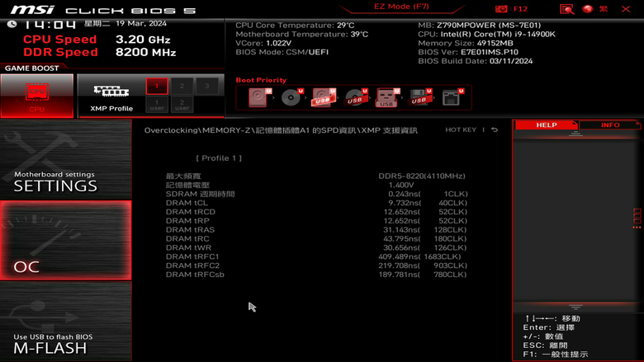
Task: Open the OC overclocking menu
Action: 66,241
